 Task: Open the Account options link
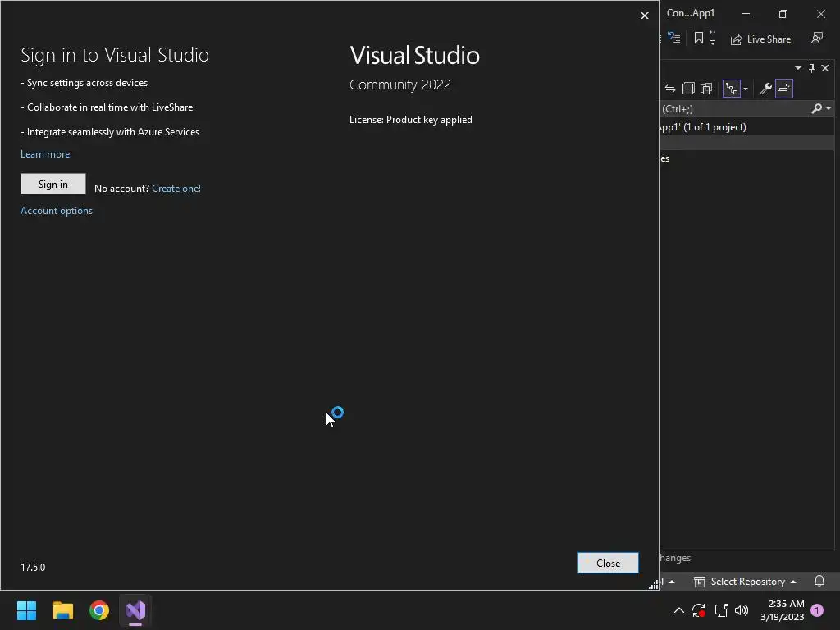(x=57, y=211)
